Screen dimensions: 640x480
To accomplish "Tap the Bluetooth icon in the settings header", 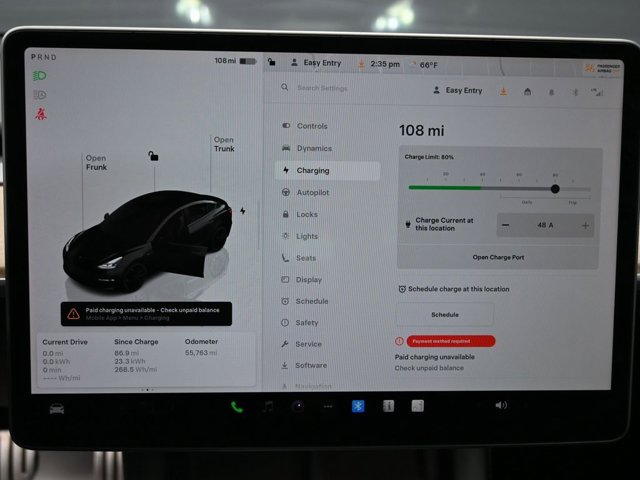I will tap(575, 92).
